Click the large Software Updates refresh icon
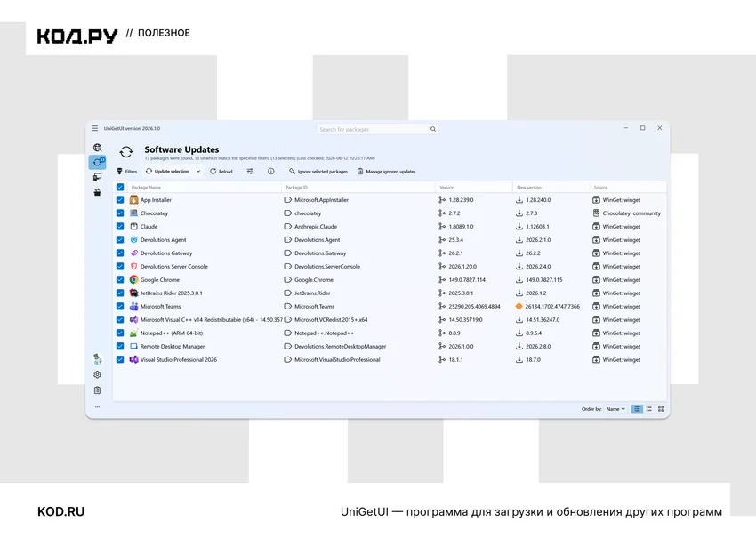 pyautogui.click(x=126, y=152)
